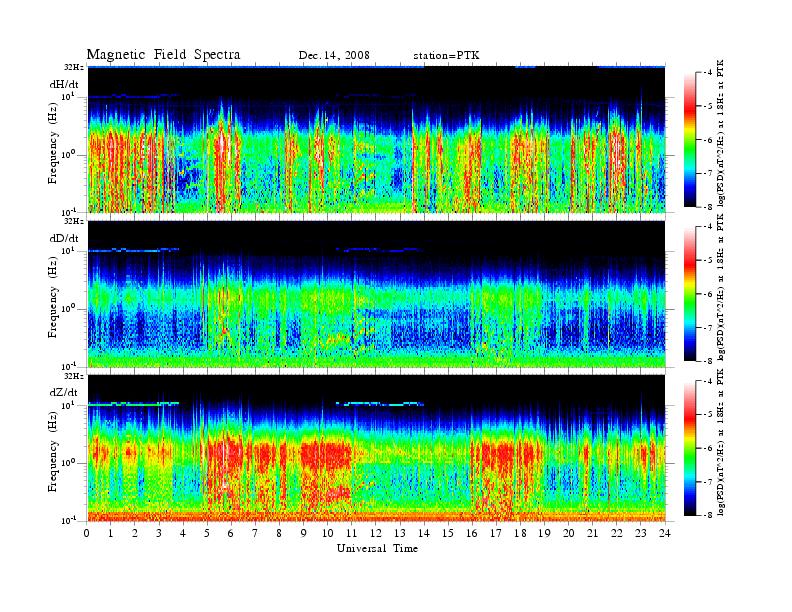
Task: Click the hour "15" tick label on the time axis
Action: tap(448, 533)
